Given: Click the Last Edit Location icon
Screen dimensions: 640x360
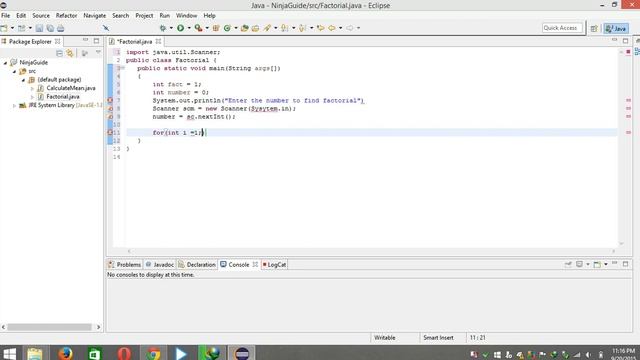Looking at the screenshot, I should pos(321,28).
